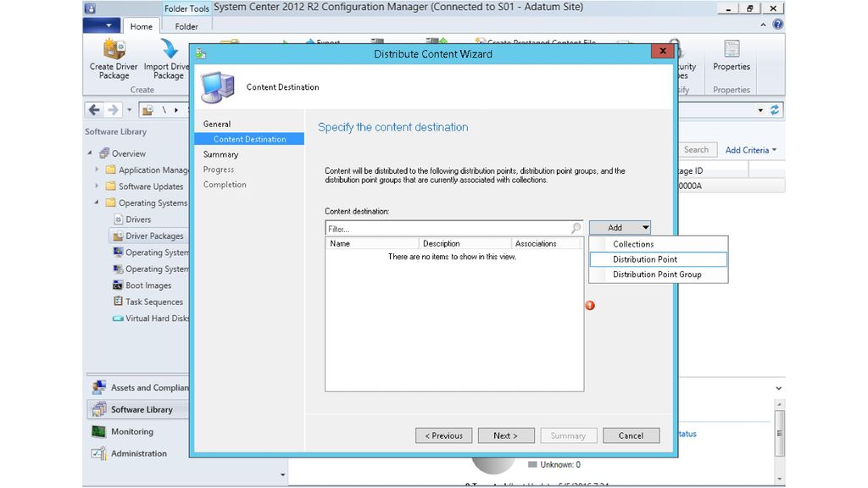The image size is (868, 488).
Task: Click the red error indicator icon
Action: pyautogui.click(x=590, y=305)
